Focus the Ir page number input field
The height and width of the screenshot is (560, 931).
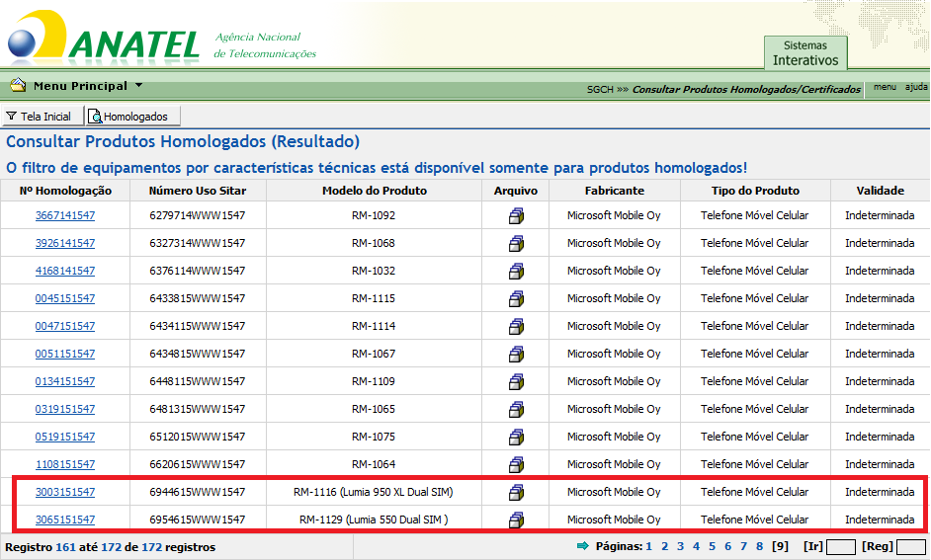click(841, 547)
